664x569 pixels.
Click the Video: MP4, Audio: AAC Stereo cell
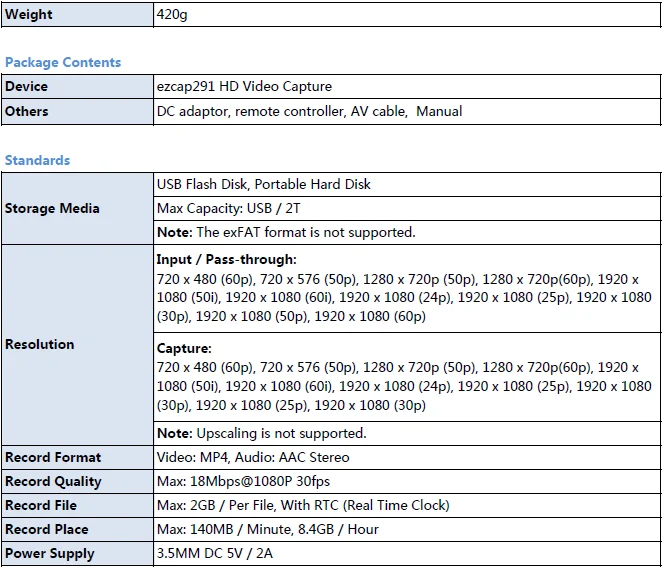point(253,457)
